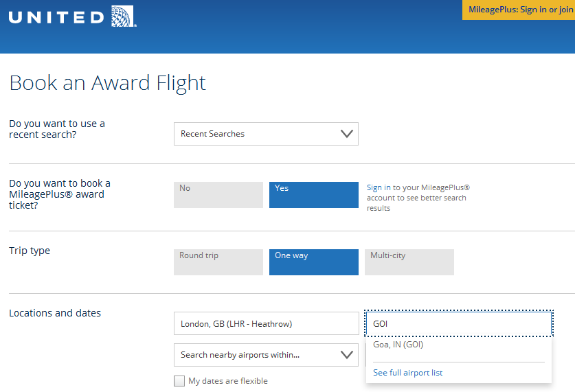The height and width of the screenshot is (392, 575).
Task: Choose the One way trip type
Action: tap(313, 262)
